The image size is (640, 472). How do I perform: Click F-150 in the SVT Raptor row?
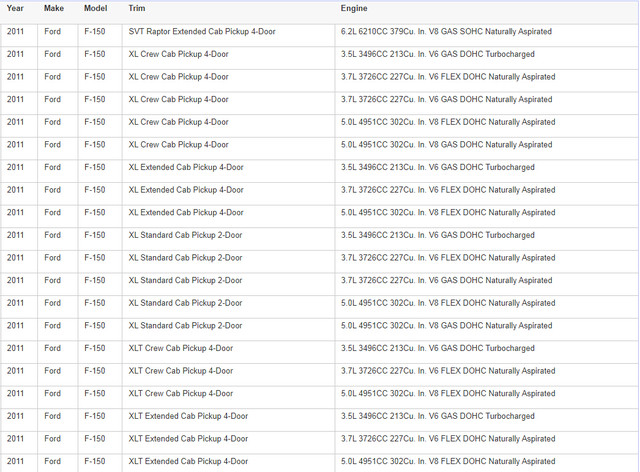(x=95, y=31)
